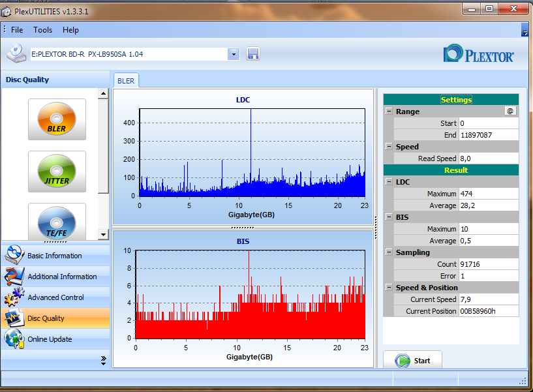Screen dimensions: 533x392
Task: Click the Advanced Control gears icon
Action: (x=14, y=297)
